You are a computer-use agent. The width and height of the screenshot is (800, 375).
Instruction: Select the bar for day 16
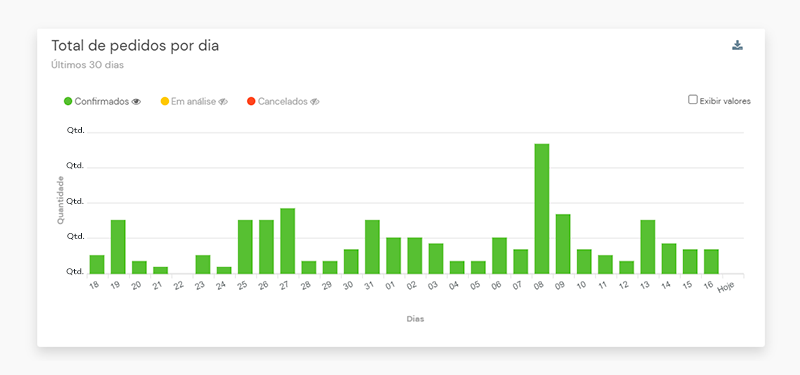pyautogui.click(x=711, y=262)
